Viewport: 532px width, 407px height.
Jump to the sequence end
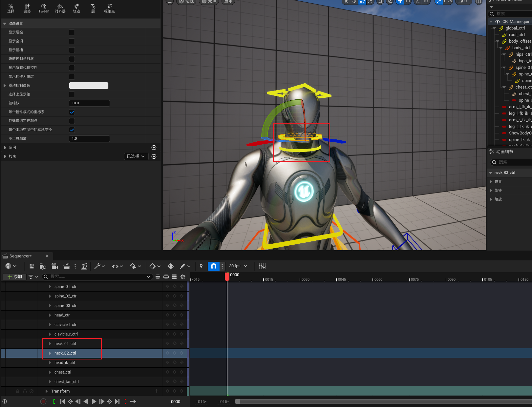point(117,401)
